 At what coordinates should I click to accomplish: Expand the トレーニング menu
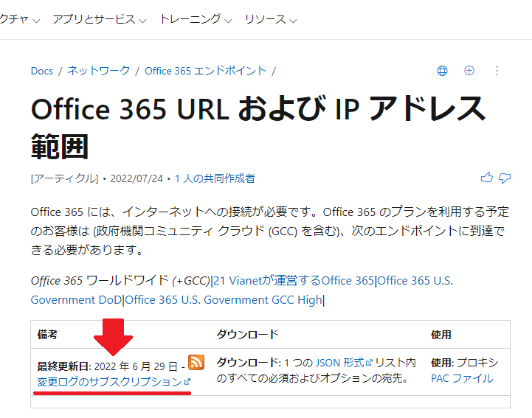[196, 19]
